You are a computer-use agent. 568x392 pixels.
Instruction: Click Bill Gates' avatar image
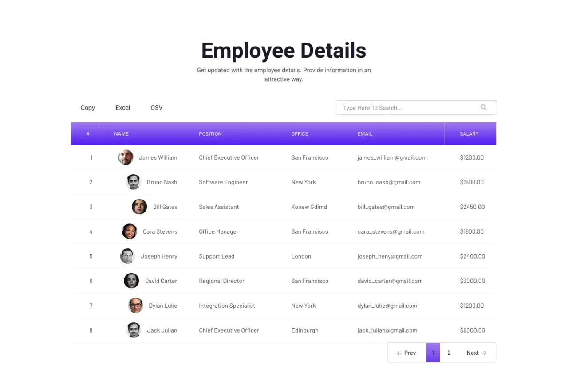click(x=139, y=207)
